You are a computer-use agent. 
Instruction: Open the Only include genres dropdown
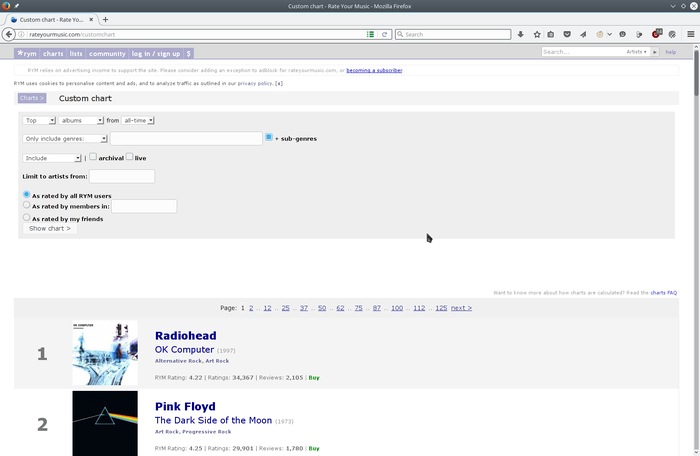pos(65,139)
